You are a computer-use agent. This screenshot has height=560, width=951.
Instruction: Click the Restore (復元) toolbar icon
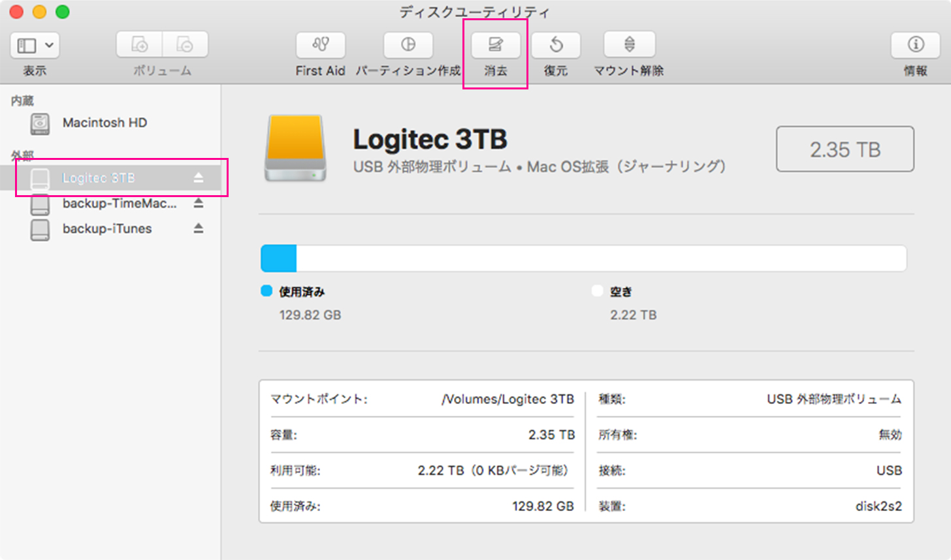tap(556, 44)
